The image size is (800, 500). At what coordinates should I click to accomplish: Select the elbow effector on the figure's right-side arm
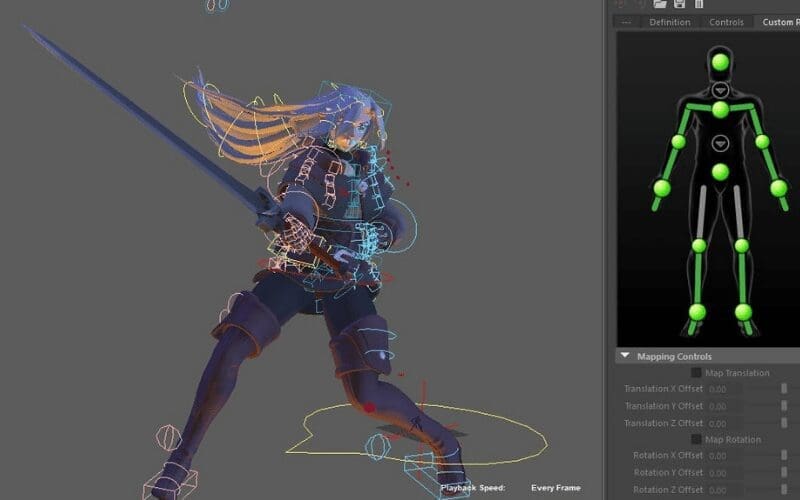click(x=762, y=141)
